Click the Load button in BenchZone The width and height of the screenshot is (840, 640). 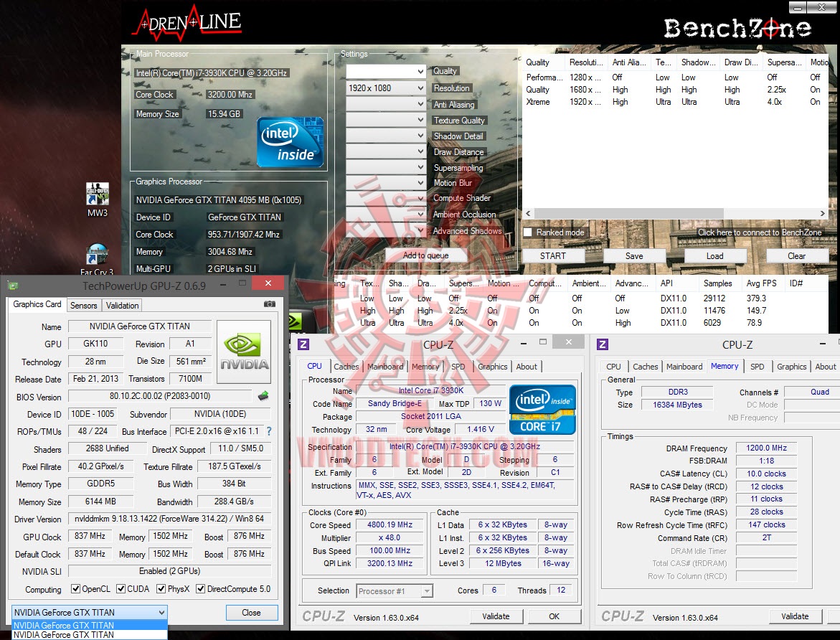pyautogui.click(x=714, y=255)
